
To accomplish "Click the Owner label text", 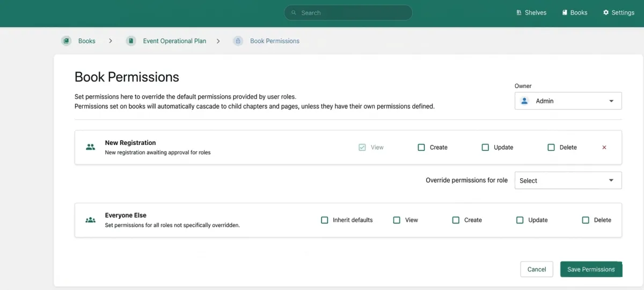I will pos(523,86).
